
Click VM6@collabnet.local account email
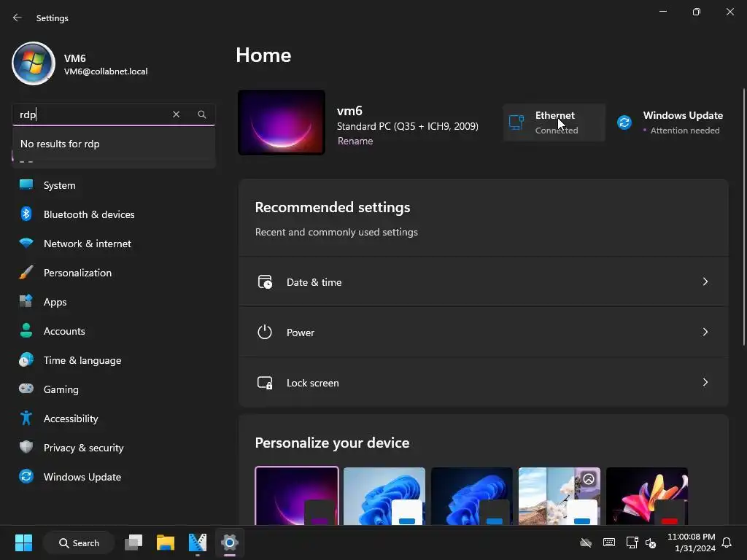coord(106,71)
